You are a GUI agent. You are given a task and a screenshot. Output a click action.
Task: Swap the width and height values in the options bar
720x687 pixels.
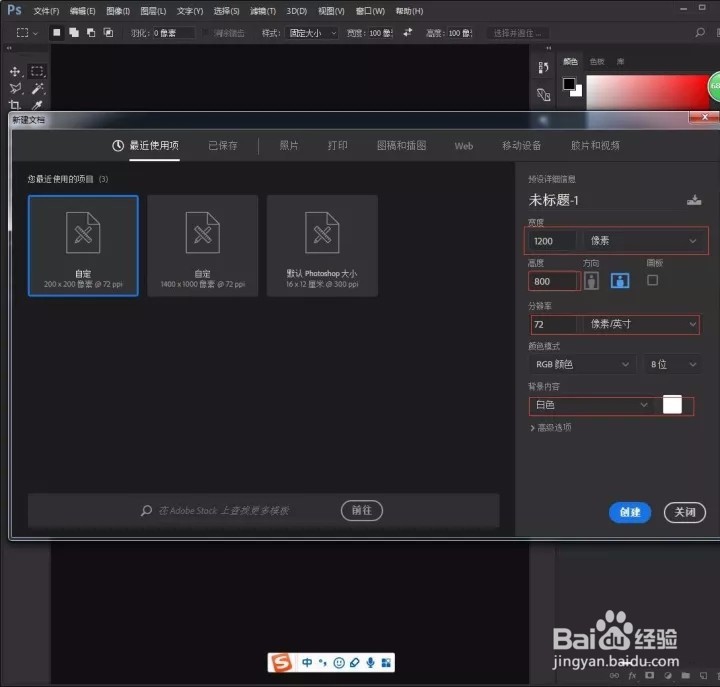click(408, 32)
